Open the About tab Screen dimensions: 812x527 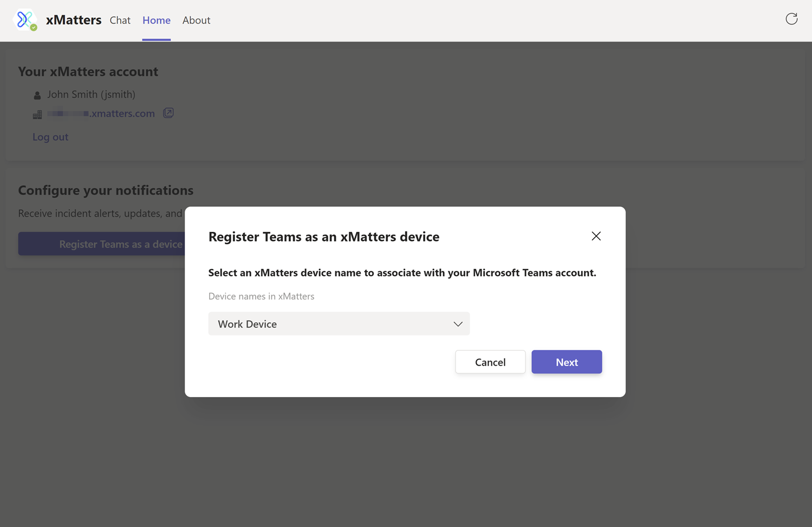coord(196,20)
